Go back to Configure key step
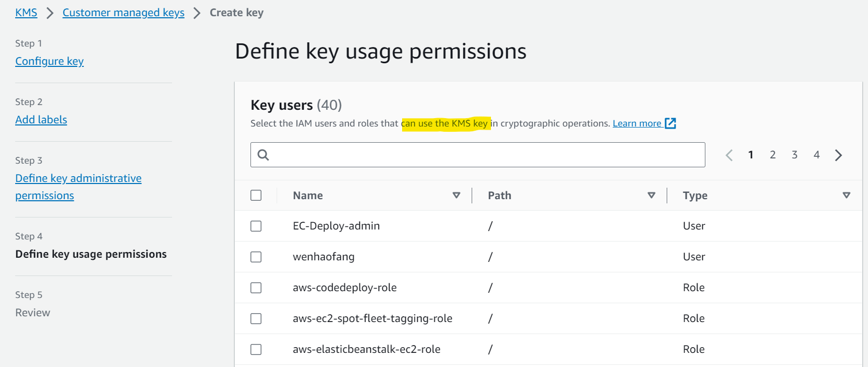 tap(49, 61)
